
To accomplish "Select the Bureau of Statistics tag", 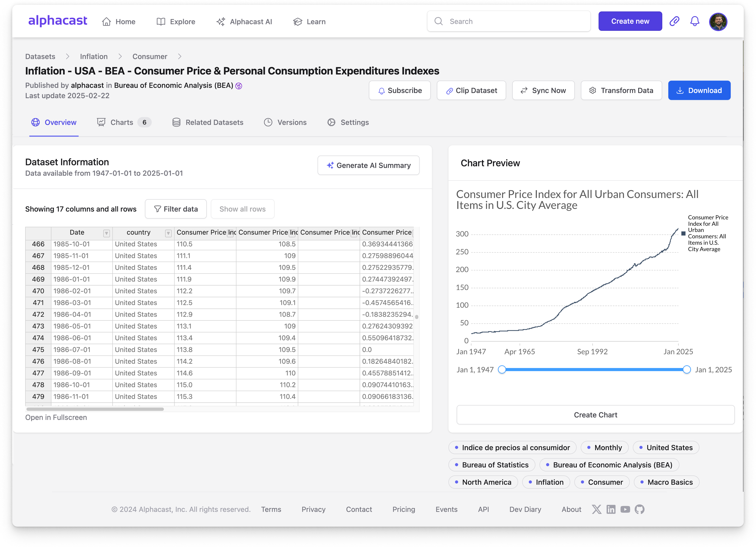I will (492, 465).
